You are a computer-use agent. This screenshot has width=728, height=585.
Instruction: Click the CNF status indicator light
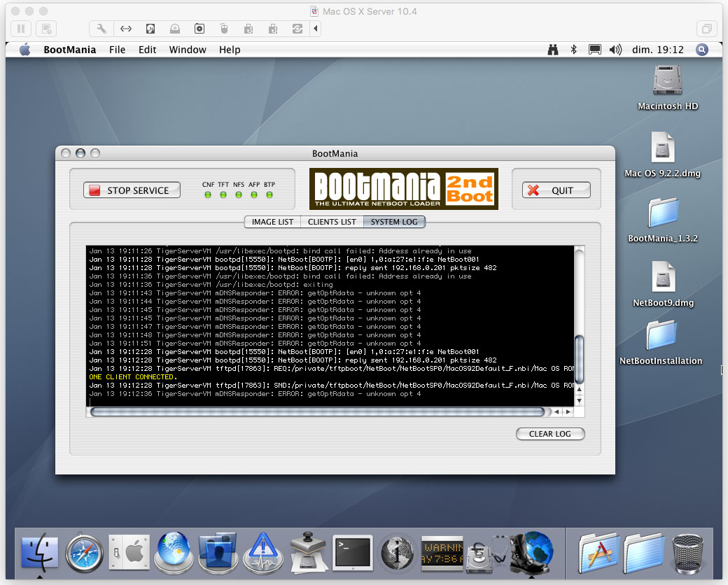click(x=208, y=195)
